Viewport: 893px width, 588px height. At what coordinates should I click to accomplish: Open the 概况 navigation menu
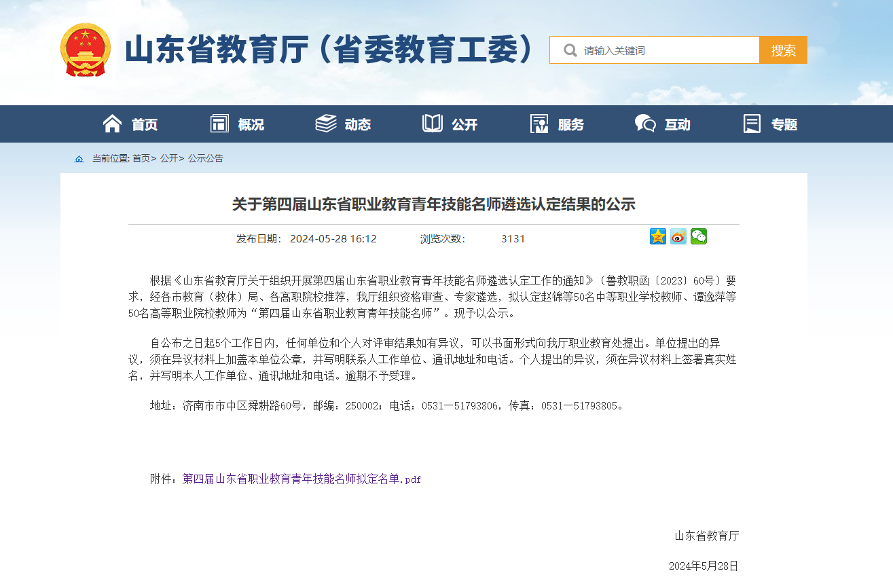tap(250, 124)
